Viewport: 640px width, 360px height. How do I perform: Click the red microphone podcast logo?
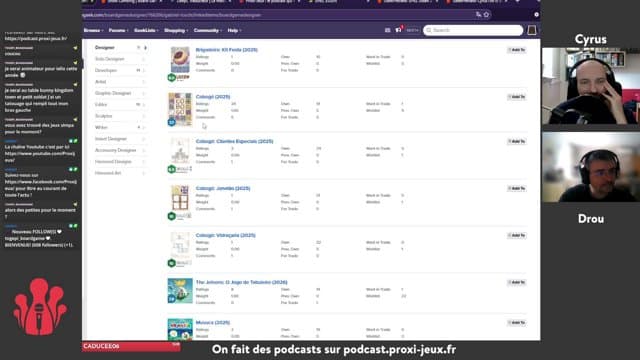pos(40,307)
